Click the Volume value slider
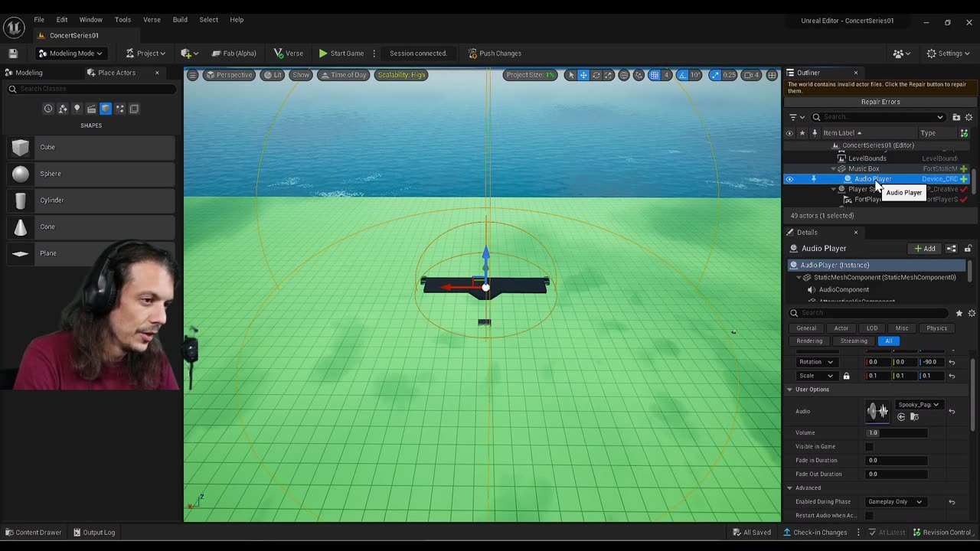 pos(897,433)
